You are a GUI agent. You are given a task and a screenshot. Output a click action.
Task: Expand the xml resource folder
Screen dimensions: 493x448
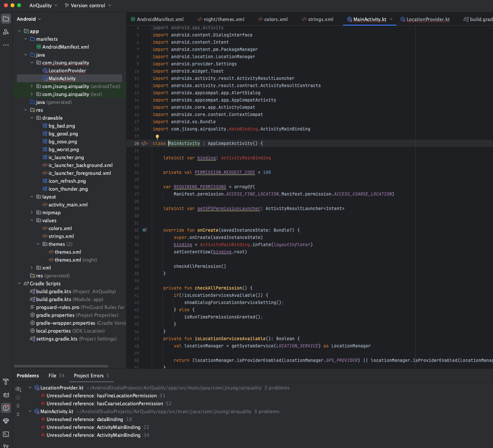pyautogui.click(x=32, y=268)
